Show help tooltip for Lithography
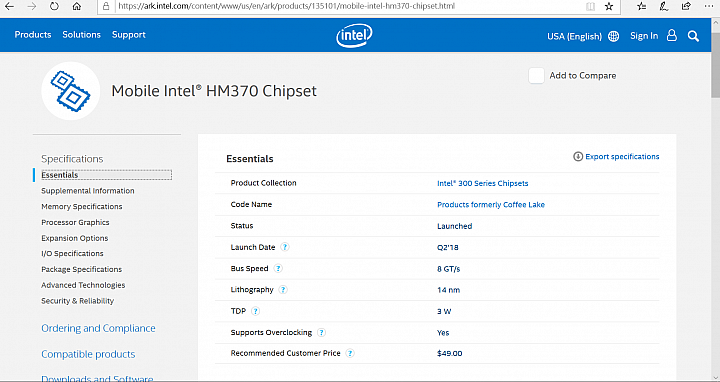Image resolution: width=720 pixels, height=382 pixels. [283, 290]
